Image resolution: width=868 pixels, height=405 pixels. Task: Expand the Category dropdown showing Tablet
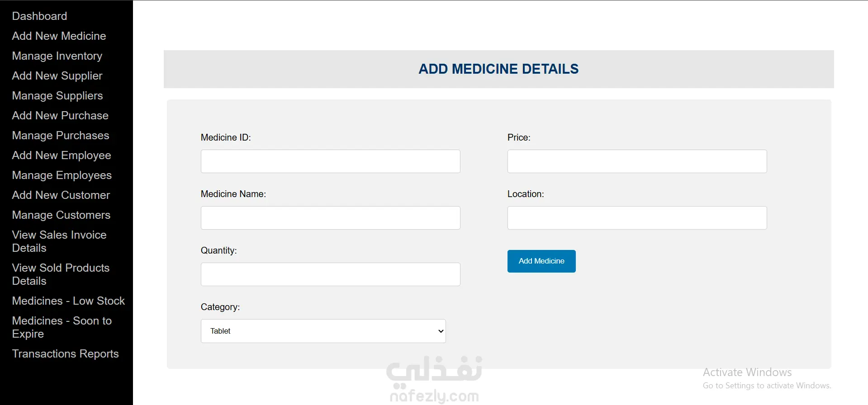(323, 331)
